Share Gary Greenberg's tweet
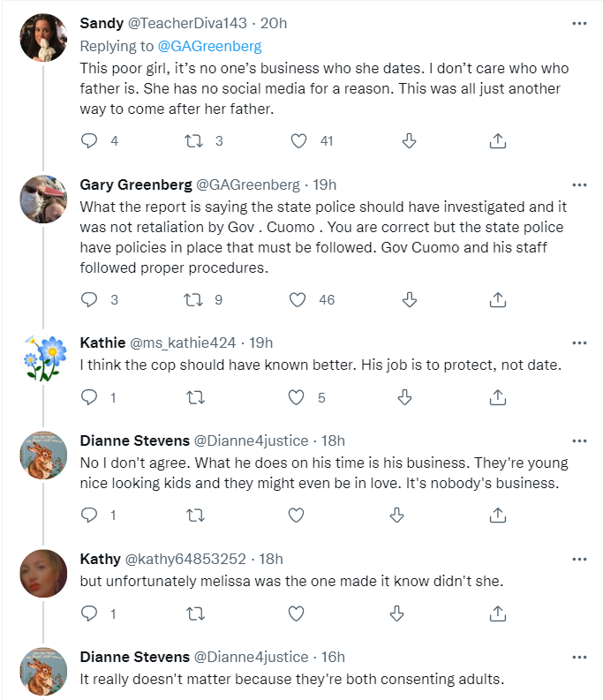Screen dimensions: 603x700 click(x=497, y=299)
